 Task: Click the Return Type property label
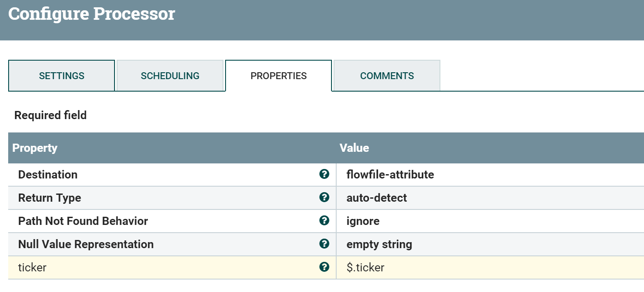(50, 198)
